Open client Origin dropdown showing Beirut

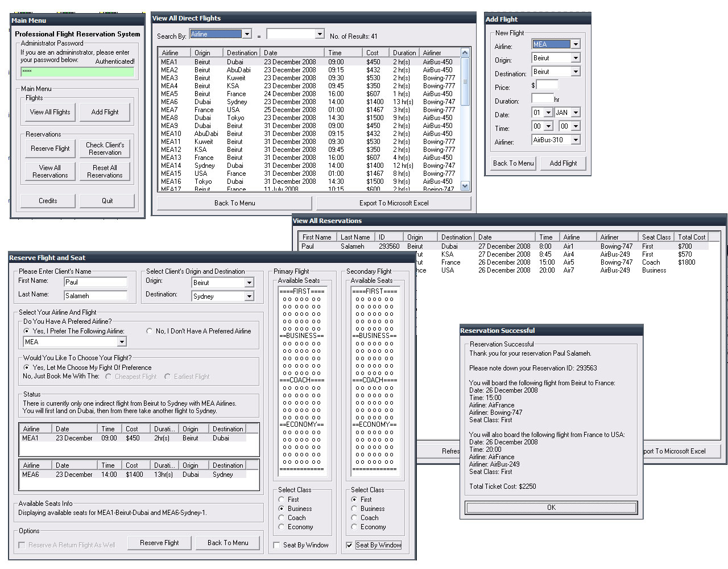(x=249, y=283)
